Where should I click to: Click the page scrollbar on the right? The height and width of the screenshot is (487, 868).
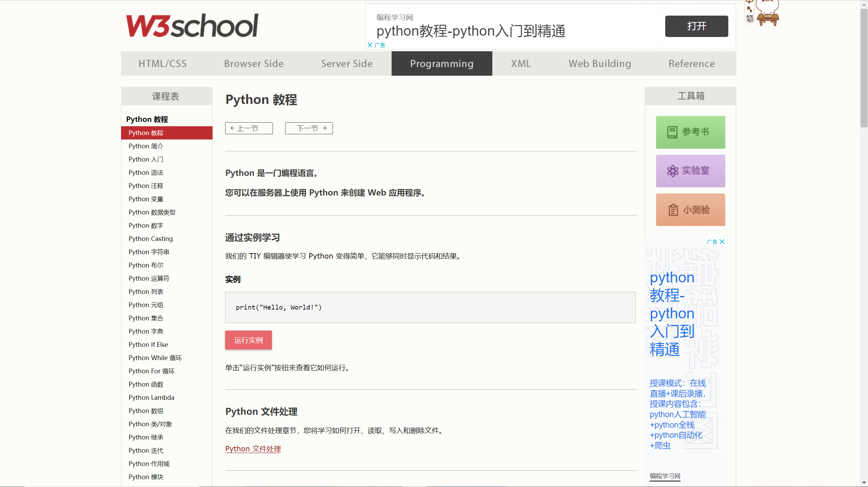(862, 68)
